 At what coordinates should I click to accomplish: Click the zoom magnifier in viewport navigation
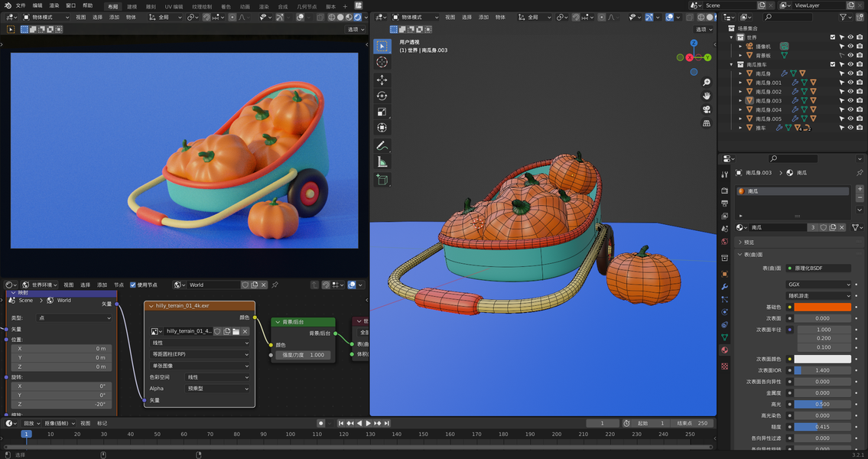pyautogui.click(x=707, y=83)
